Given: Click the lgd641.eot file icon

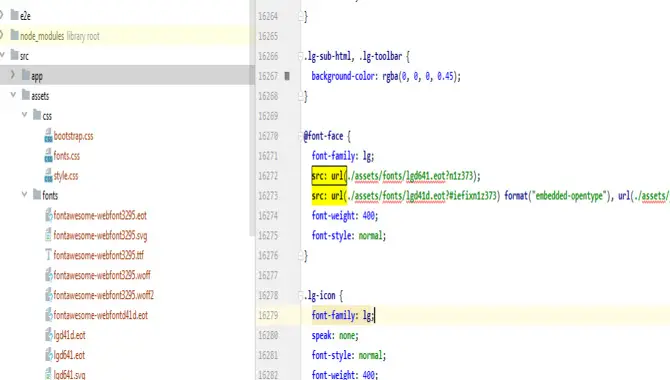Looking at the screenshot, I should (x=48, y=355).
